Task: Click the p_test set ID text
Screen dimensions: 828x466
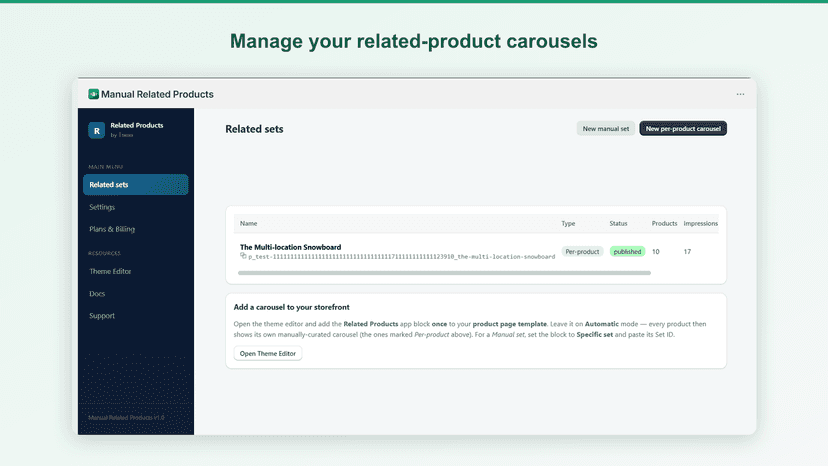Action: pyautogui.click(x=402, y=257)
